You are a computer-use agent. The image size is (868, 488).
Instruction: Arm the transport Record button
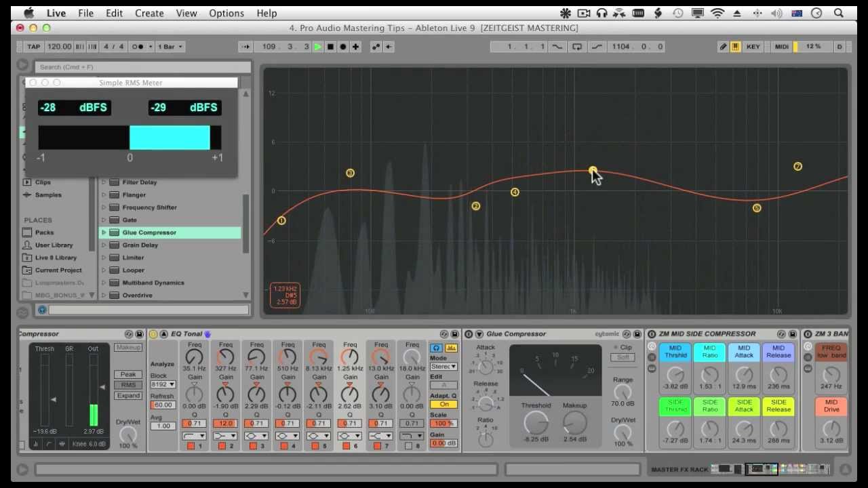343,47
